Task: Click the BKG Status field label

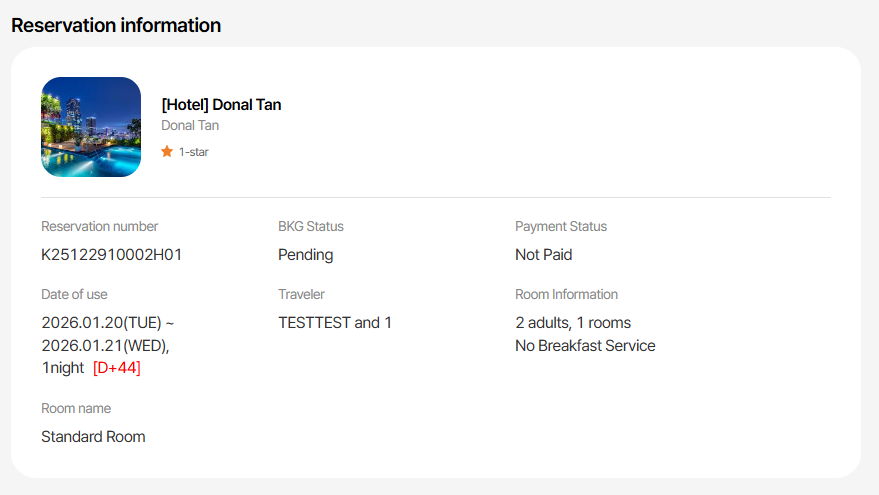Action: [310, 227]
